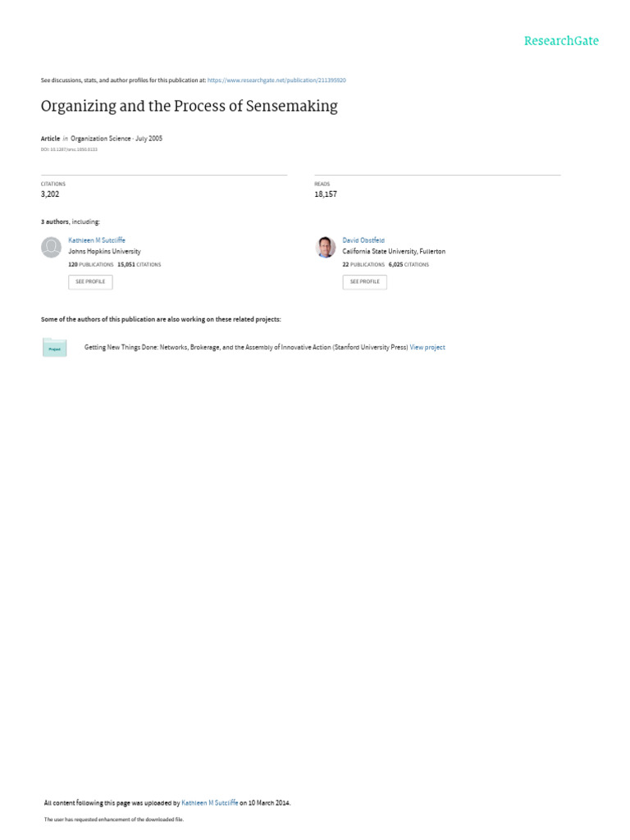Click the Getting New Things Done project title
Viewport: 630px width, 840px height.
pyautogui.click(x=246, y=347)
